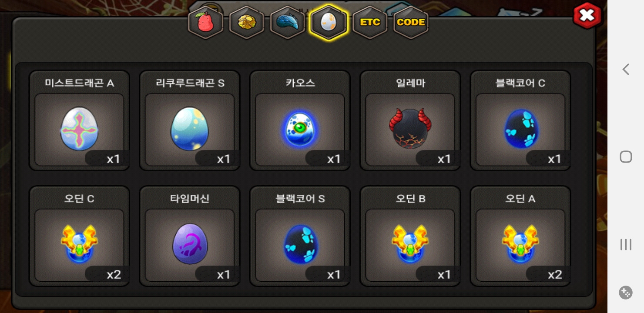Screen dimensions: 644x313
Task: Tap the 오딘 C egg item
Action: (79, 236)
